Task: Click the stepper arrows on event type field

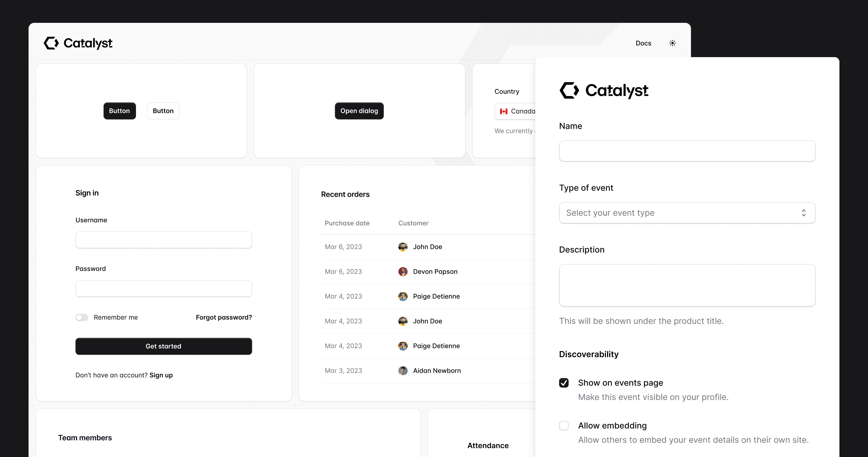Action: coord(804,212)
